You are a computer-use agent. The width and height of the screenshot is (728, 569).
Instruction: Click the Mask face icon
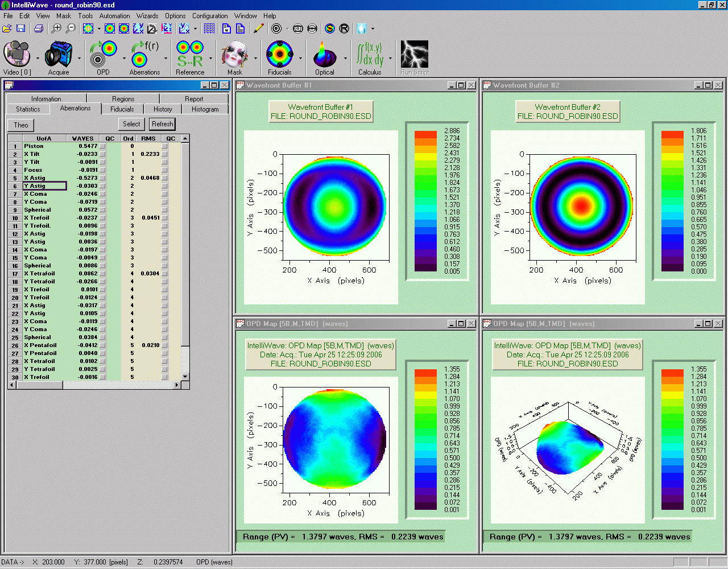point(234,56)
